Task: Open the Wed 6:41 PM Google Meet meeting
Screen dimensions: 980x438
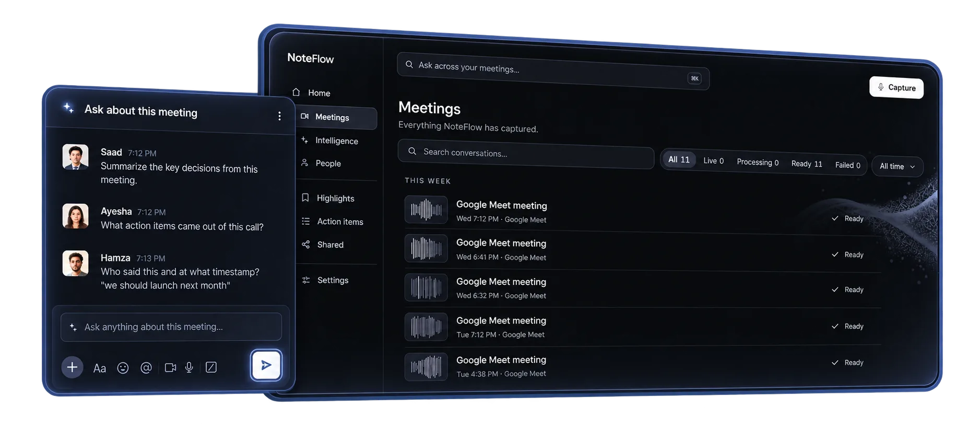Action: click(x=643, y=250)
